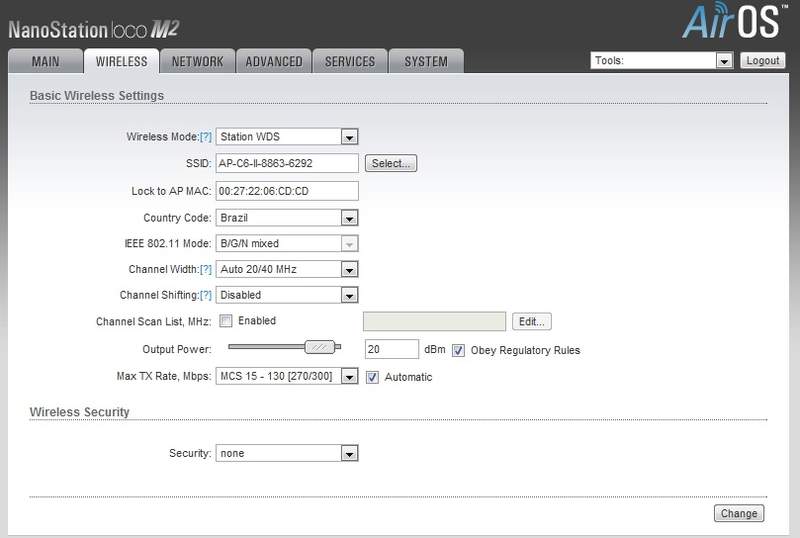The height and width of the screenshot is (538, 800).
Task: Click the dBm unit label
Action: pos(435,350)
